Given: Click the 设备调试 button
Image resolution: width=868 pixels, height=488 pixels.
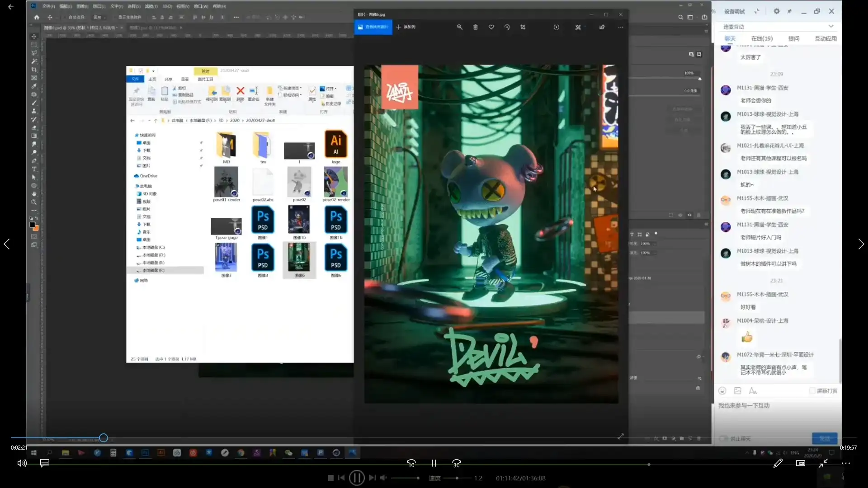Looking at the screenshot, I should pyautogui.click(x=734, y=12).
